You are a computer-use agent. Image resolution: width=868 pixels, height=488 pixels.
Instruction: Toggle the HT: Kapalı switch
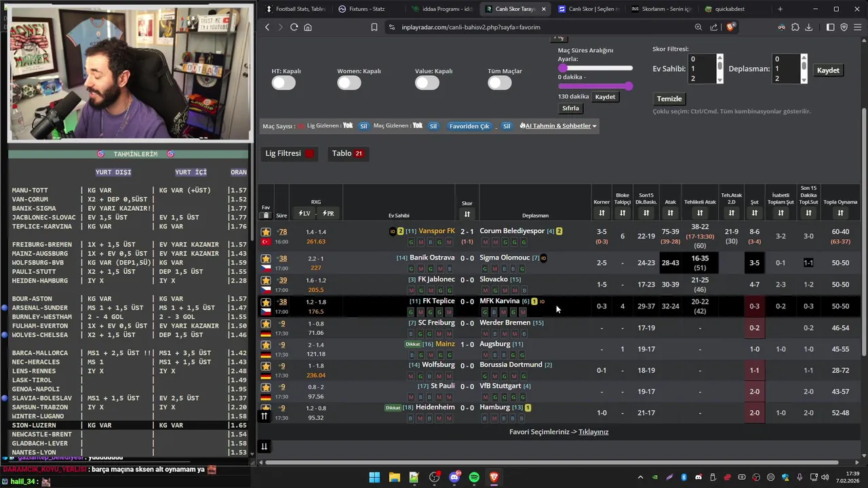click(x=283, y=83)
